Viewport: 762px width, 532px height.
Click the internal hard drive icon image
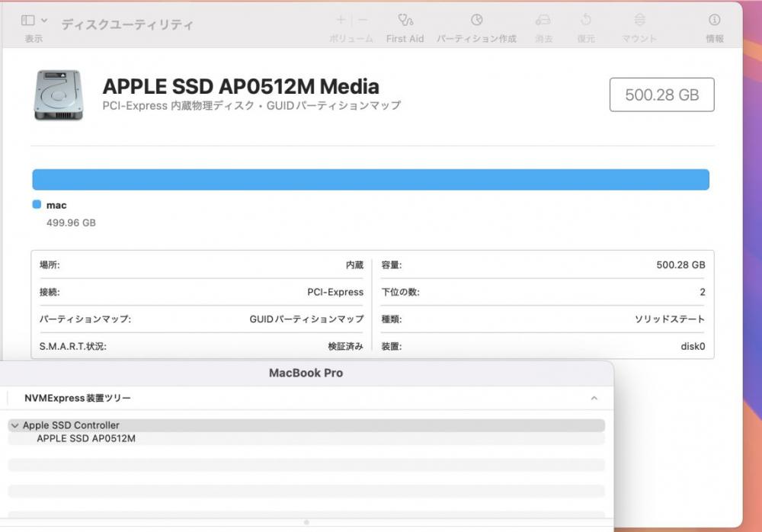pos(59,95)
